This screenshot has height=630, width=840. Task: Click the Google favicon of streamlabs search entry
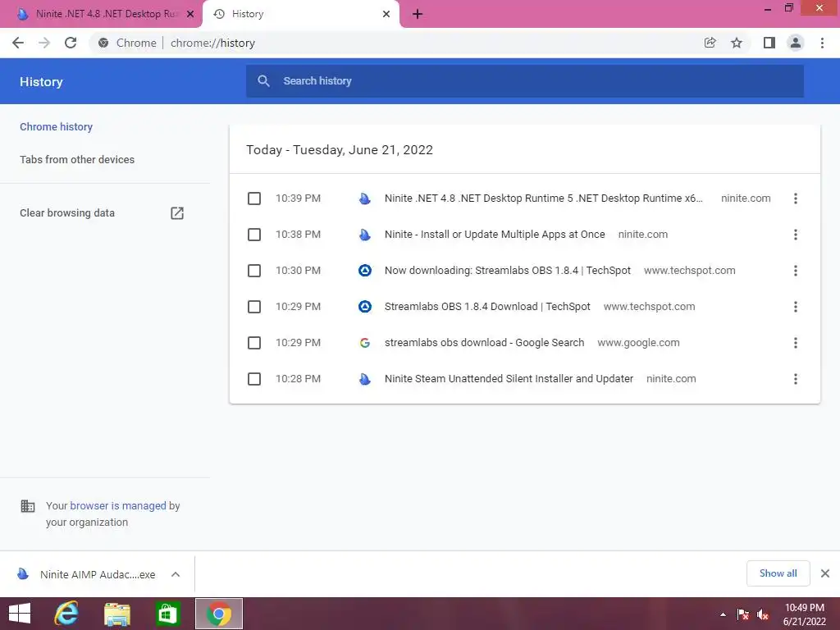(x=365, y=343)
